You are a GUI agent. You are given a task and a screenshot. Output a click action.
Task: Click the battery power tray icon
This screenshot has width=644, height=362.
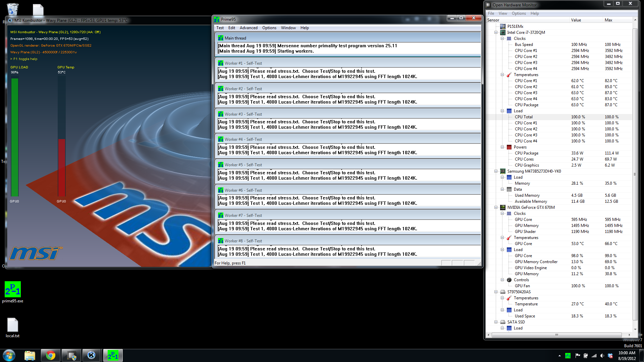click(586, 356)
